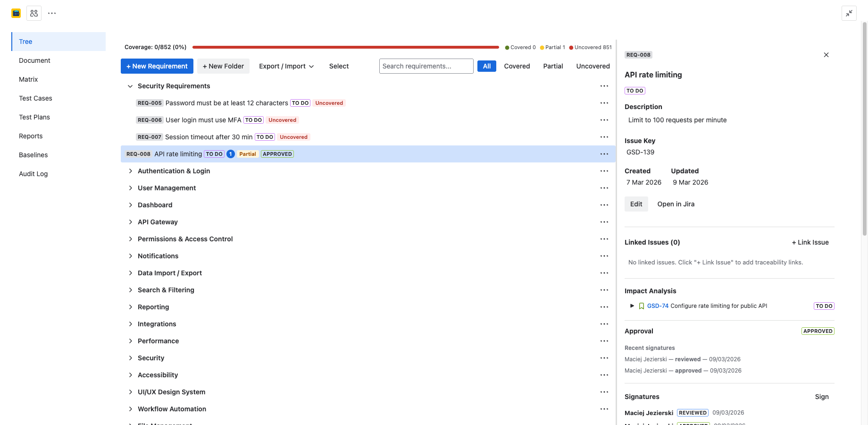Toggle the Covered coverage filter
This screenshot has height=425, width=868.
pos(517,66)
